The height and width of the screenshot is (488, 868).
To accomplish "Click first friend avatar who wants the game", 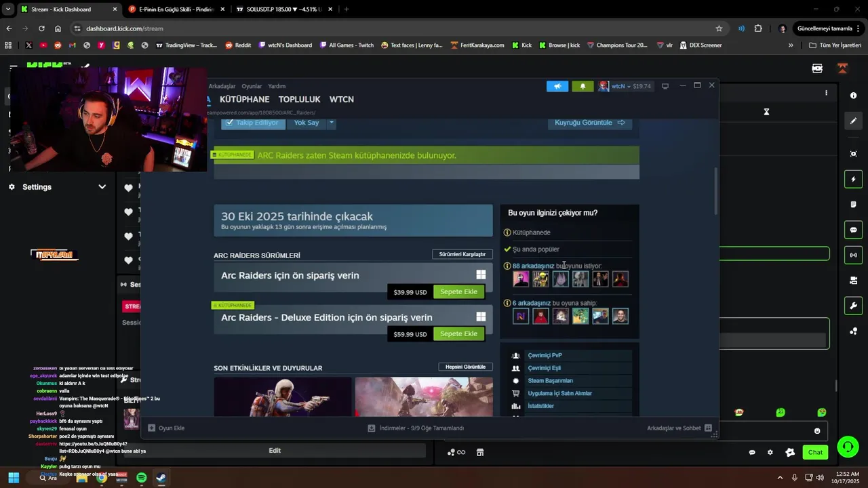I will point(521,279).
